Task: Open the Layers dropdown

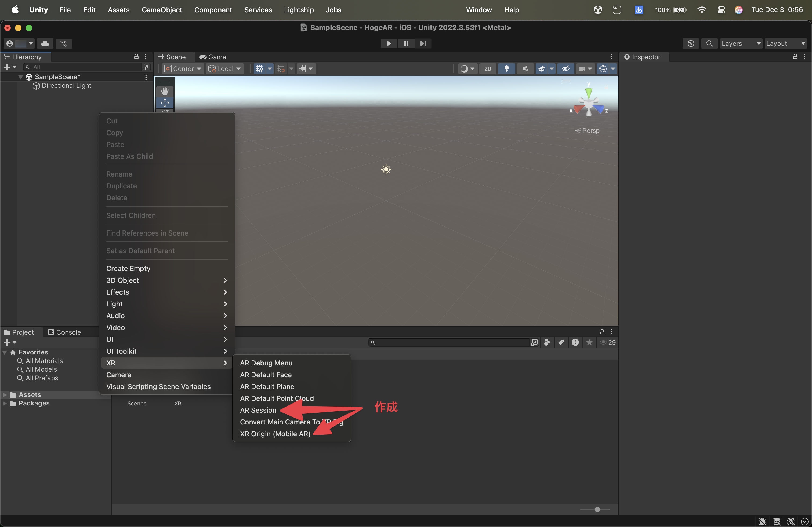Action: click(x=741, y=43)
